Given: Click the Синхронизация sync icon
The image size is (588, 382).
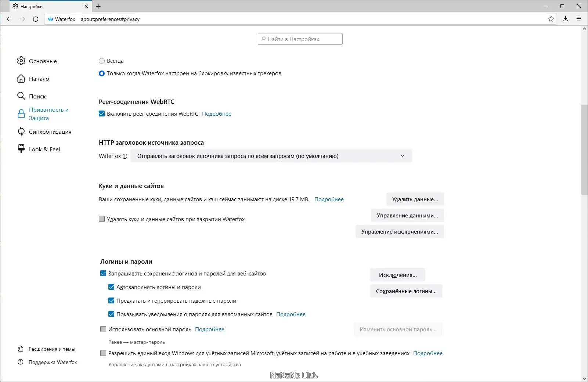Looking at the screenshot, I should click(21, 131).
